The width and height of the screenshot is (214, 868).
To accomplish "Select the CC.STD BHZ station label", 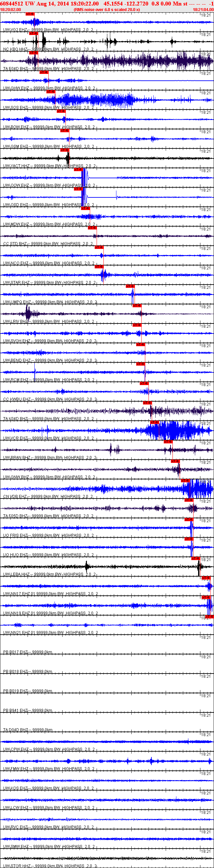I will (15, 244).
